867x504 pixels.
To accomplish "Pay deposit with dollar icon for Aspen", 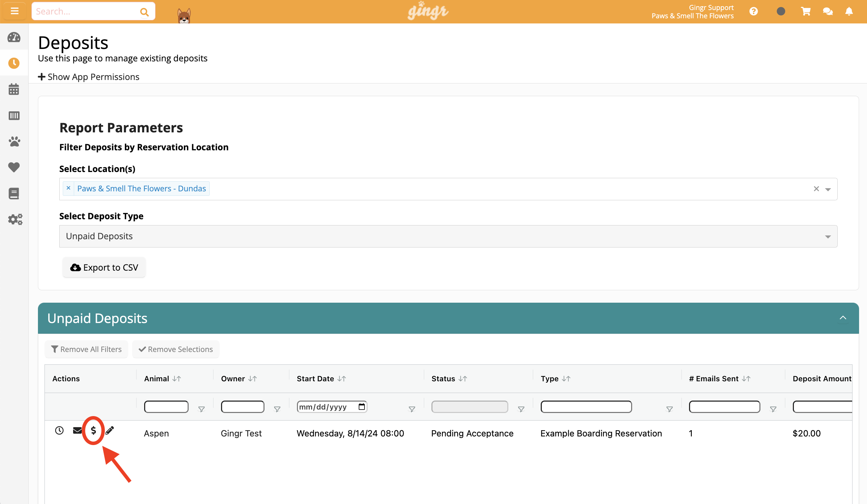I will tap(93, 430).
